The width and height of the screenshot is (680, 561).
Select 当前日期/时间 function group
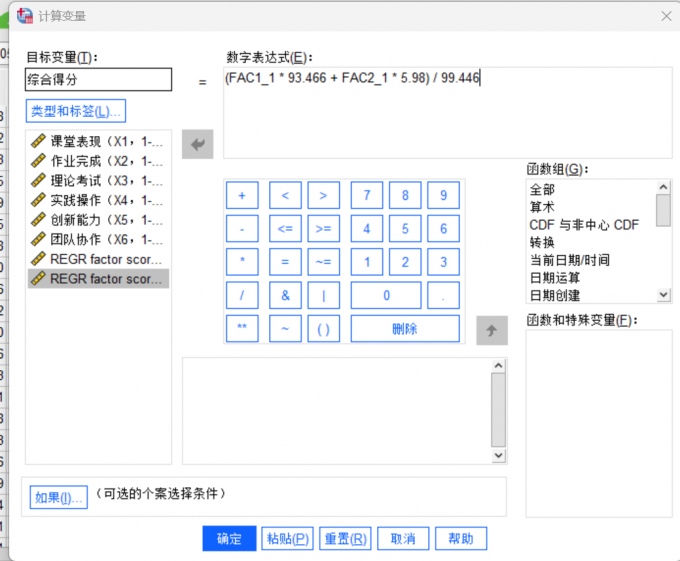click(x=570, y=260)
